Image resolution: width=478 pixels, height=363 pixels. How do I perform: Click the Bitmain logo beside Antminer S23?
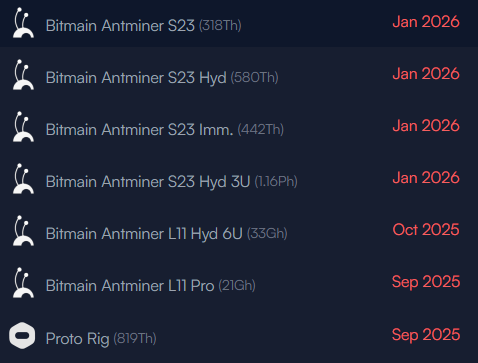coord(23,23)
